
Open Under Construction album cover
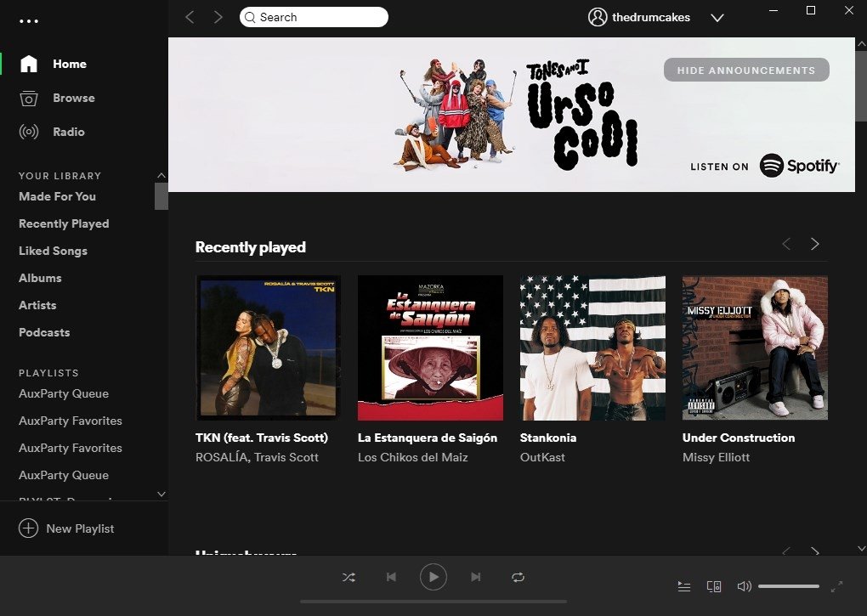coord(755,348)
